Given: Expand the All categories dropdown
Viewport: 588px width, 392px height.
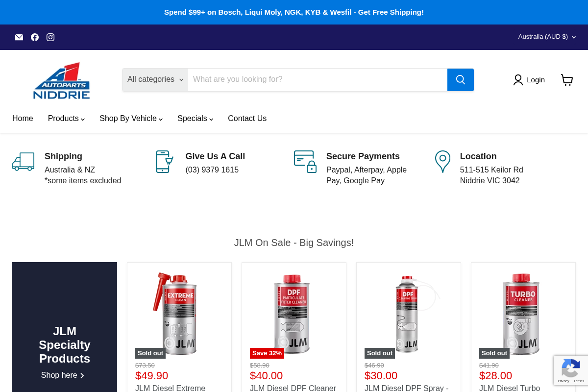Looking at the screenshot, I should pos(154,79).
